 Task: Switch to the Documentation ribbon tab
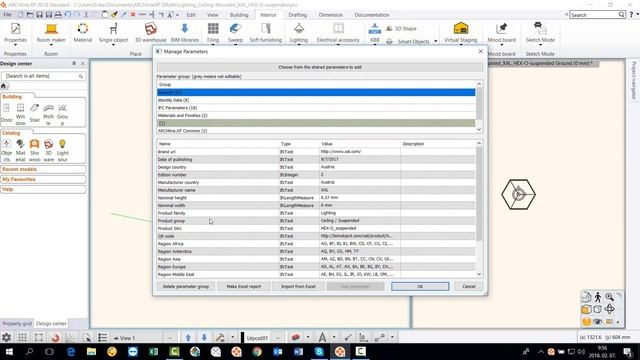371,15
